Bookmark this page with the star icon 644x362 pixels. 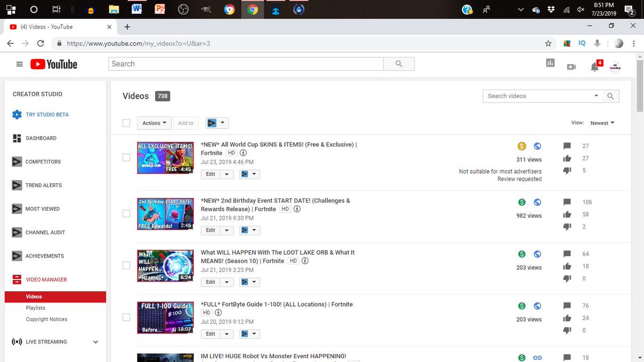pos(548,43)
